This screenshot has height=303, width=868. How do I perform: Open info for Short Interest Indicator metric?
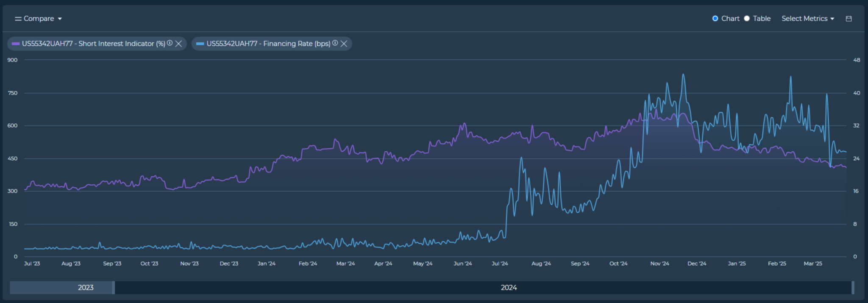(170, 43)
